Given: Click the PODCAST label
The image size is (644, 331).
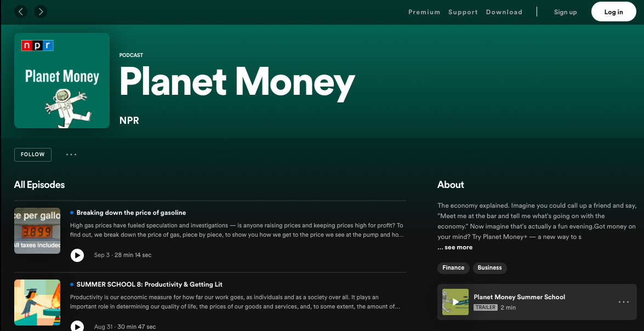Looking at the screenshot, I should tap(131, 55).
